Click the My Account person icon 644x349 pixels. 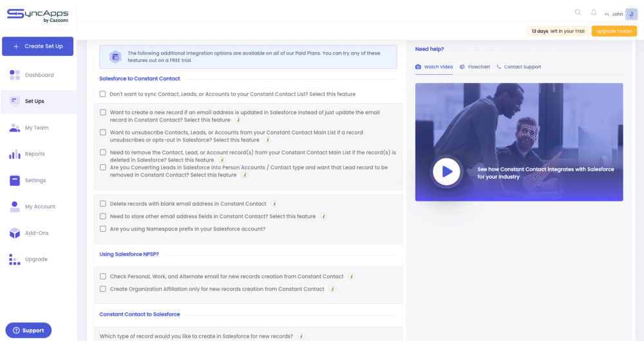click(15, 207)
